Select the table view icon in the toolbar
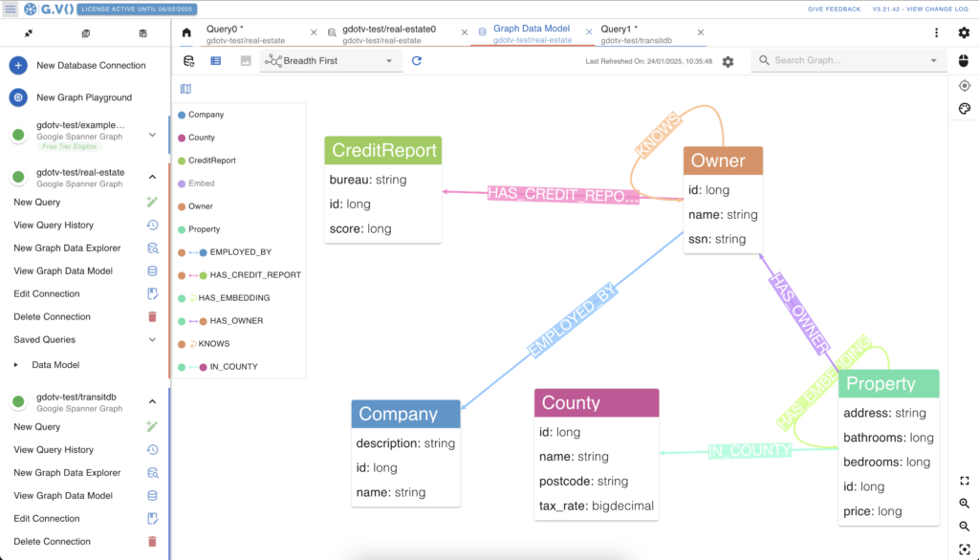The height and width of the screenshot is (560, 979). 215,59
